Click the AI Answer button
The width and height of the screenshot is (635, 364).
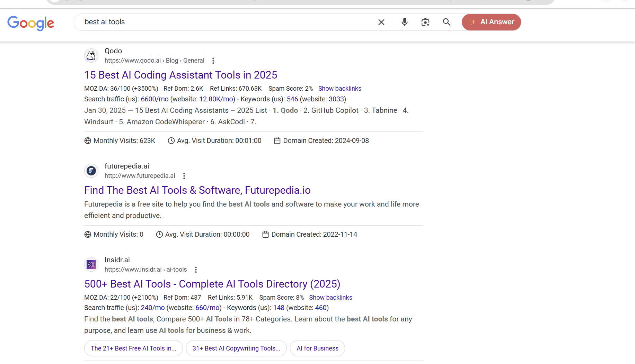pos(491,22)
